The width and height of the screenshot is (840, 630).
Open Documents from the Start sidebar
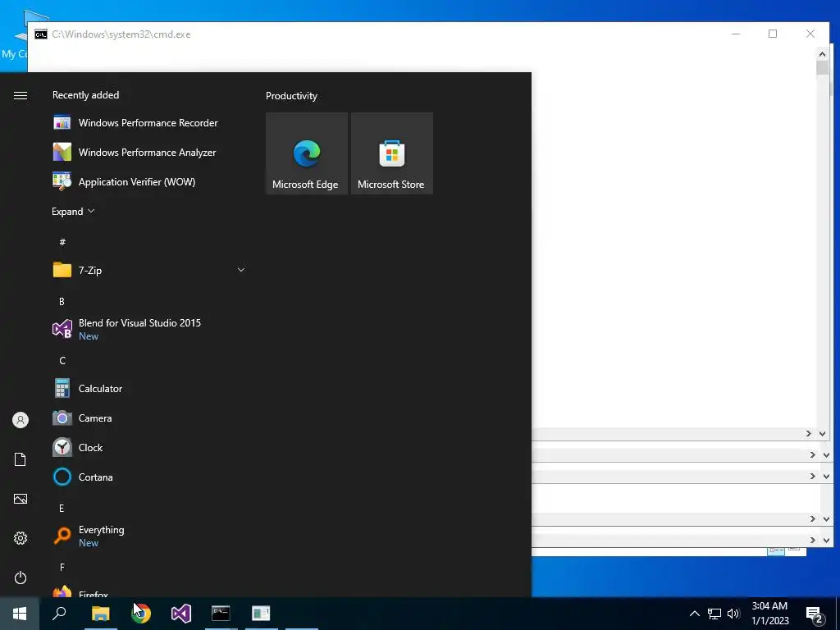[21, 459]
